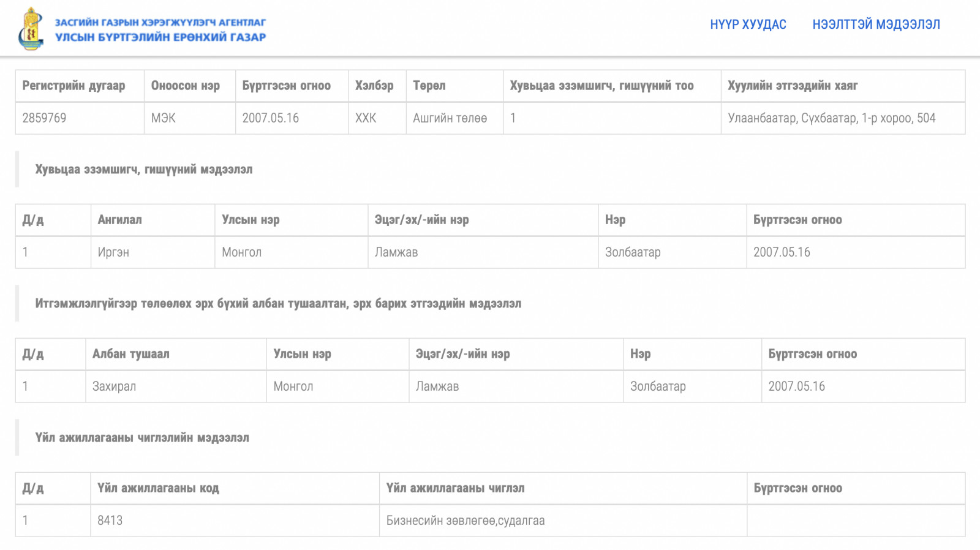Click the УЛСЫН БҮРТГЭЛИЙН ЕРӨНХИЙ ГАЗАР title
The height and width of the screenshot is (550, 980).
pyautogui.click(x=160, y=37)
